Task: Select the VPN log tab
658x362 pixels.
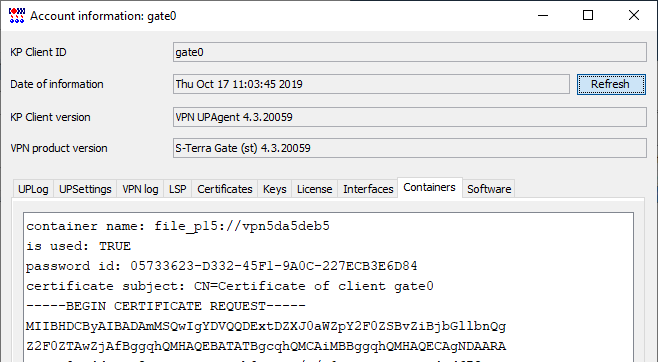Action: (x=140, y=189)
